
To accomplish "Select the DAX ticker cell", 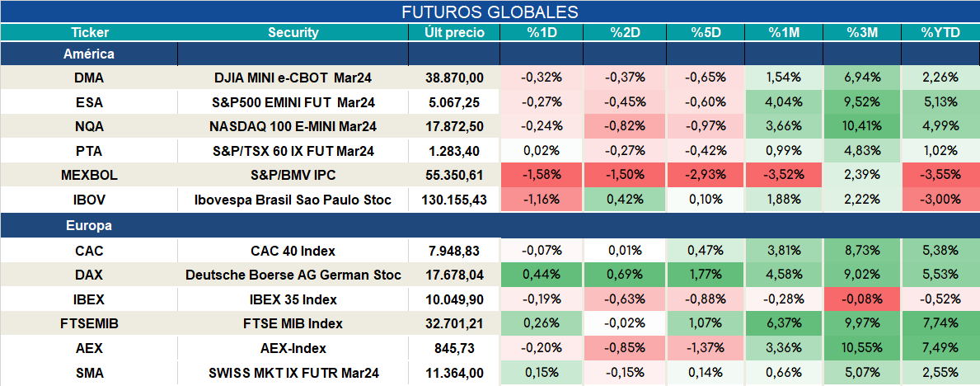I will click(89, 275).
